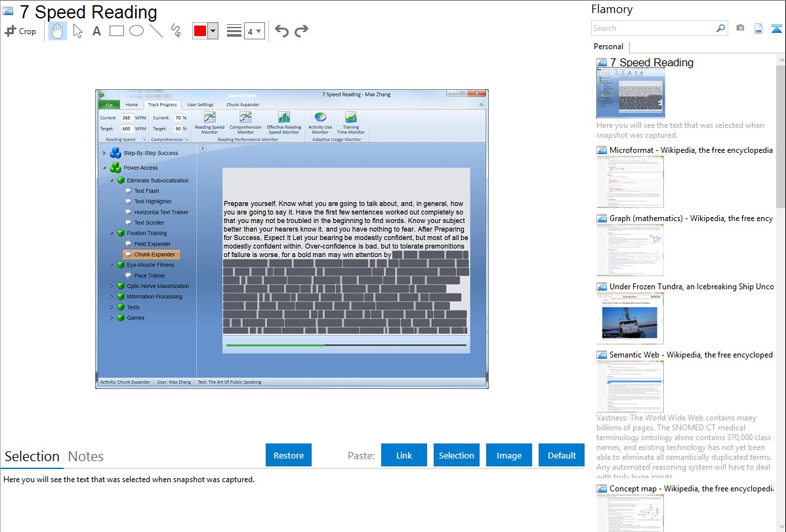This screenshot has width=786, height=532.
Task: Click the red color swatch
Action: point(200,31)
